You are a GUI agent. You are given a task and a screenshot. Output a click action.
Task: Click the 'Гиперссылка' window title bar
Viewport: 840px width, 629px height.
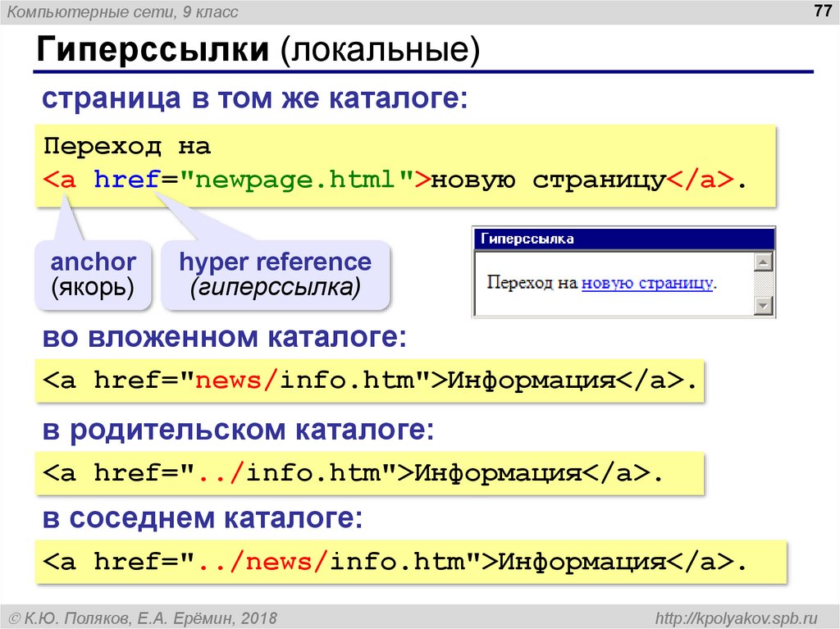[624, 239]
